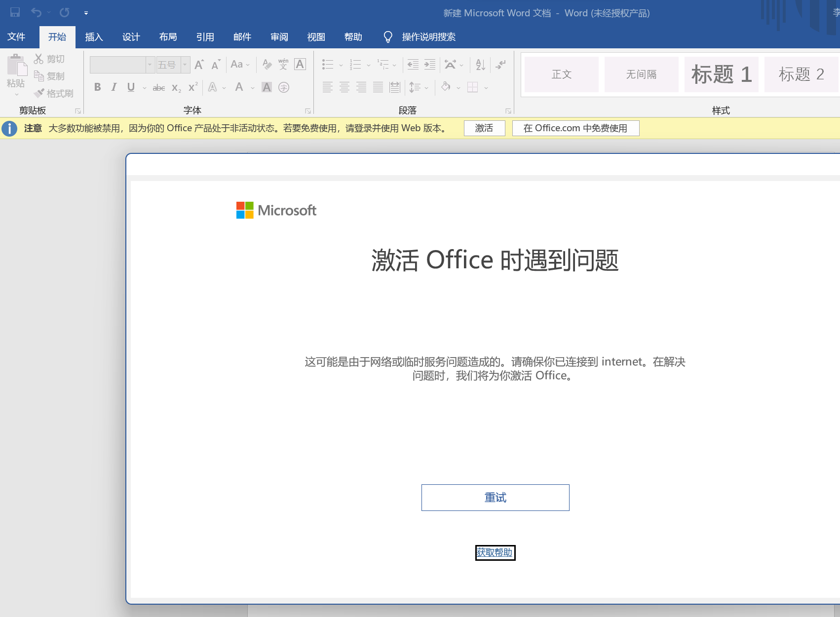
Task: Open the 帮助 ribbon tab
Action: point(353,37)
